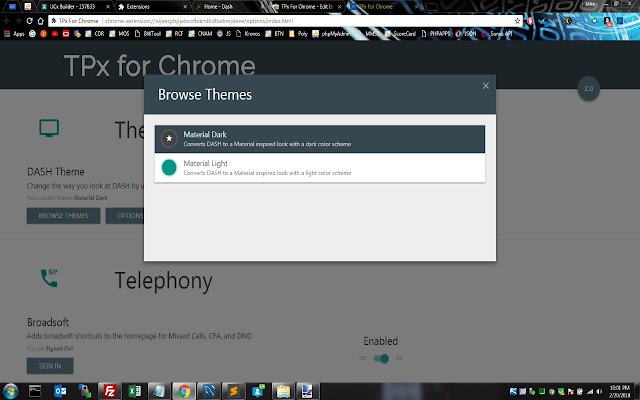Switch to the Extensions tab

153,7
